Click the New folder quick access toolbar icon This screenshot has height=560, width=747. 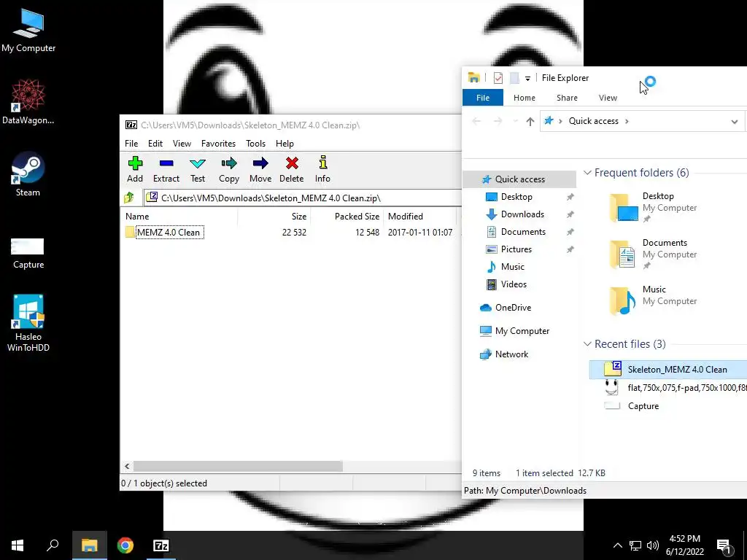514,77
